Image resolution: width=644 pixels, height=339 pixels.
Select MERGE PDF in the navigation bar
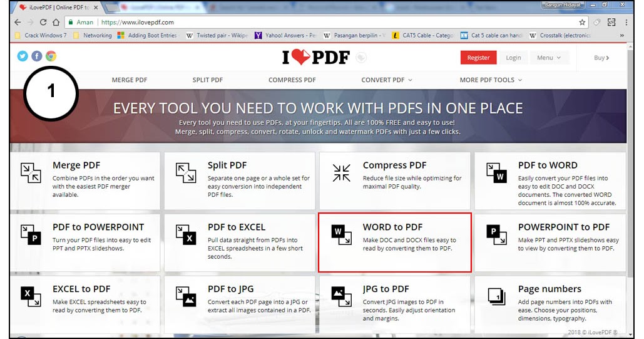pyautogui.click(x=130, y=80)
